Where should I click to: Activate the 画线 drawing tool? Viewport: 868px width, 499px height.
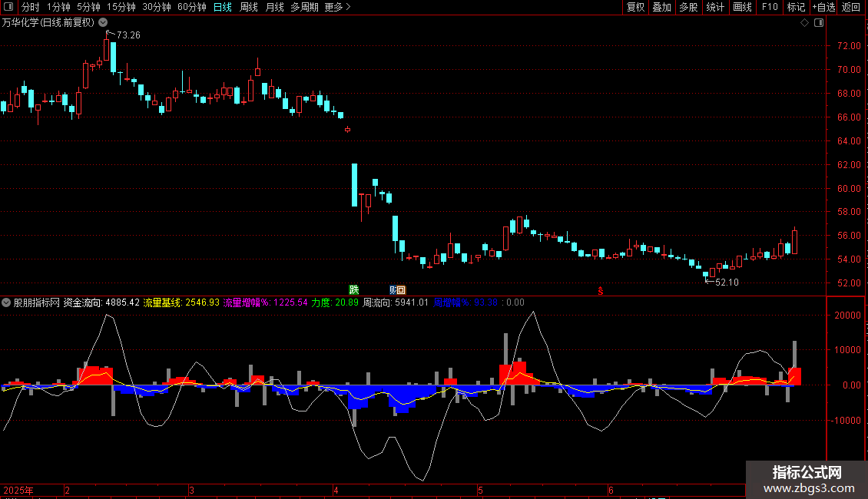click(742, 7)
